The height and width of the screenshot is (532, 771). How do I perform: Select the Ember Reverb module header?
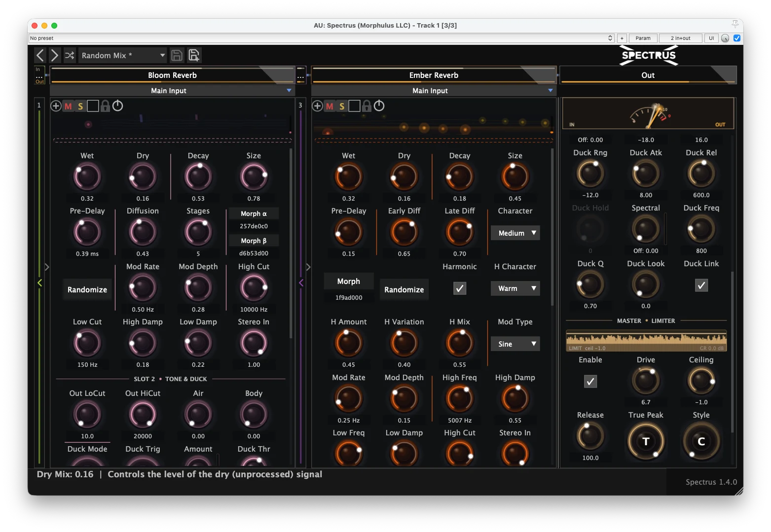click(434, 75)
